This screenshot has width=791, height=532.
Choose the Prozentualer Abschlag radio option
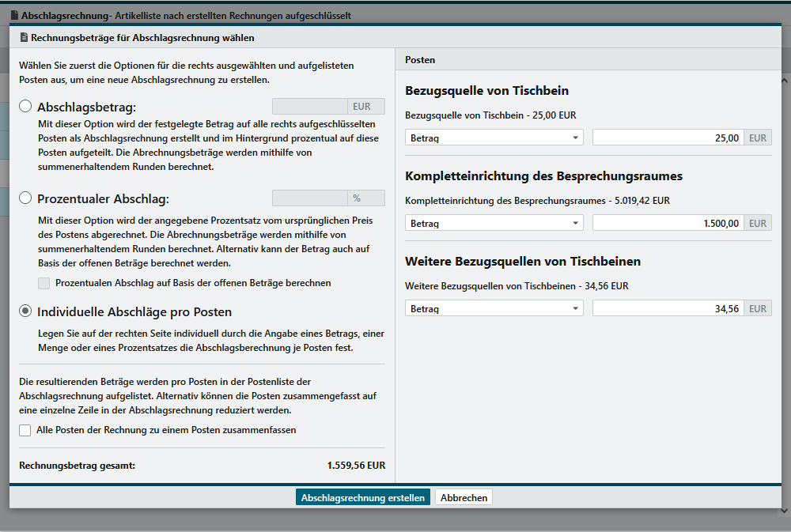tap(26, 198)
